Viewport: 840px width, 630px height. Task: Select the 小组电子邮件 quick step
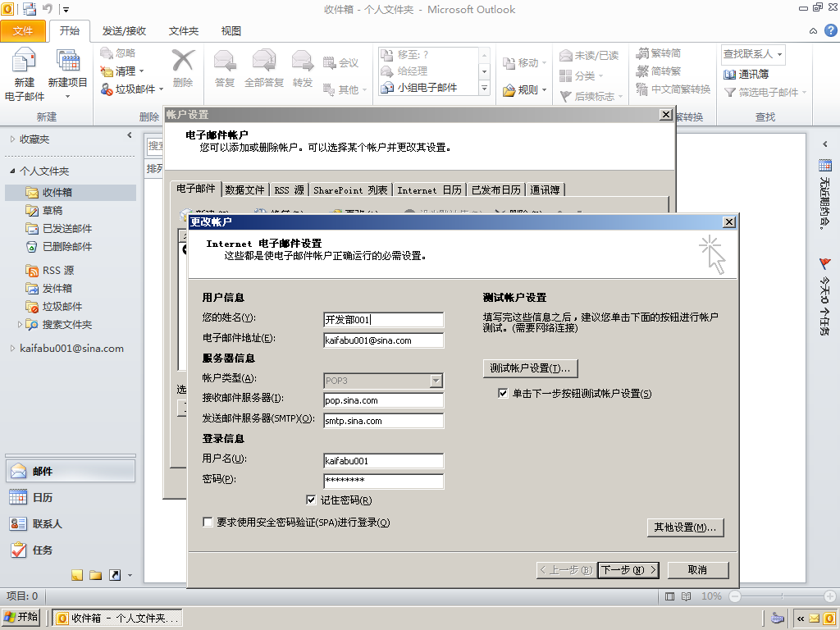(x=427, y=87)
